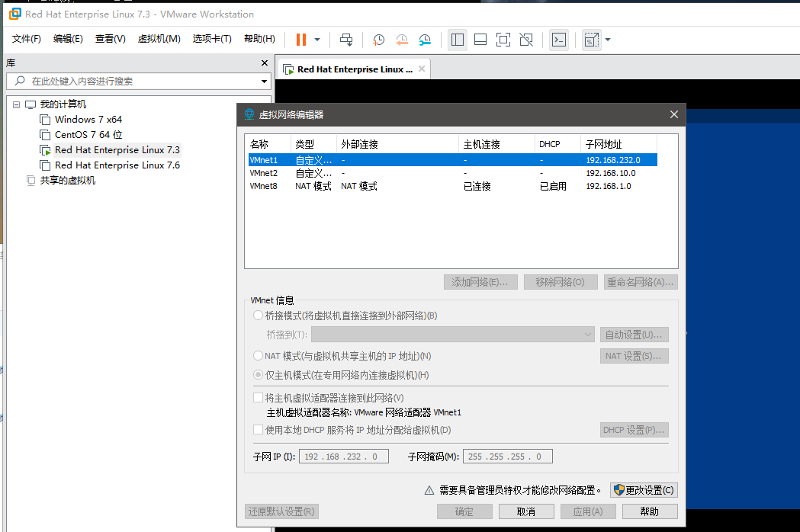Select 仅主机模式 radio button
Image resolution: width=800 pixels, height=532 pixels.
tap(259, 375)
